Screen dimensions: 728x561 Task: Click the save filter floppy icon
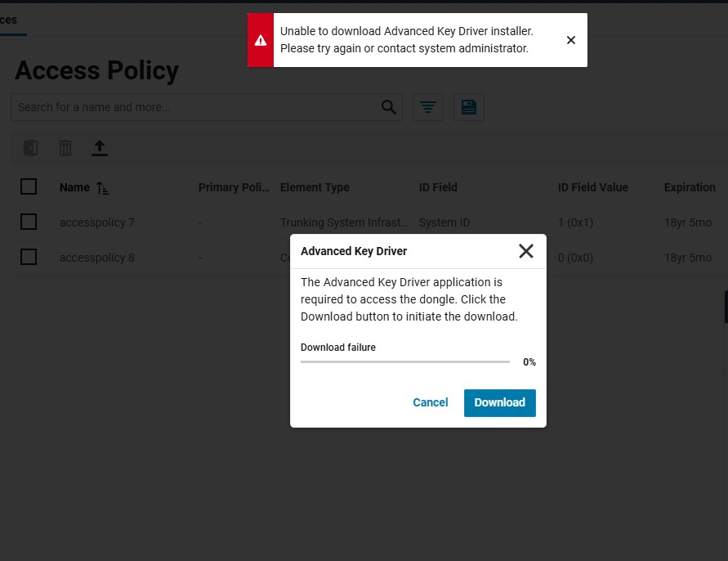(468, 107)
